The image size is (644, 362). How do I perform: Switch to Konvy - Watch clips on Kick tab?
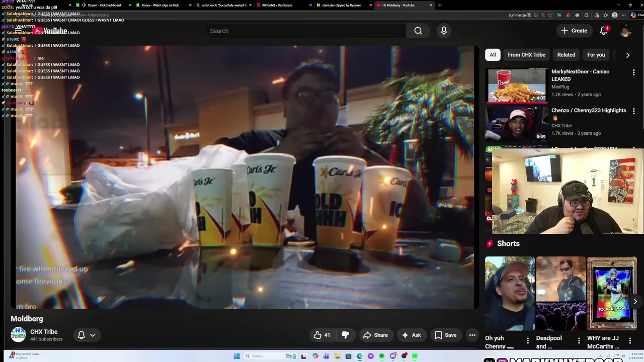(164, 5)
